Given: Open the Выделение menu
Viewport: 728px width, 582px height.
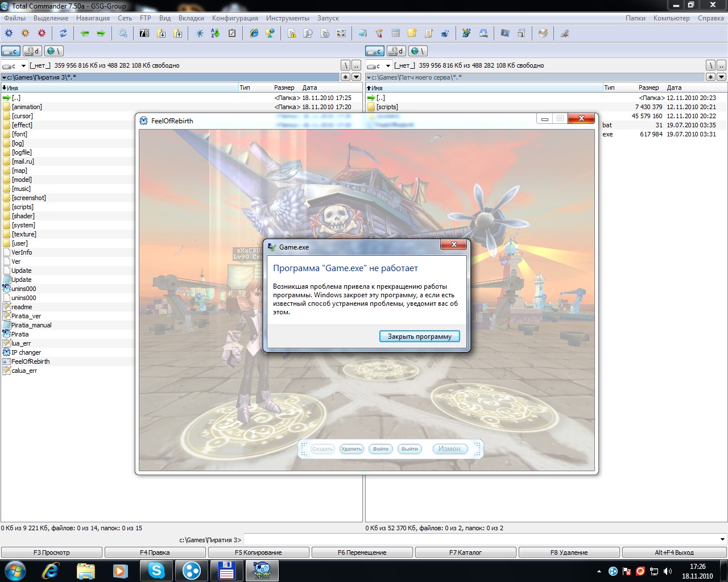Looking at the screenshot, I should [x=51, y=18].
